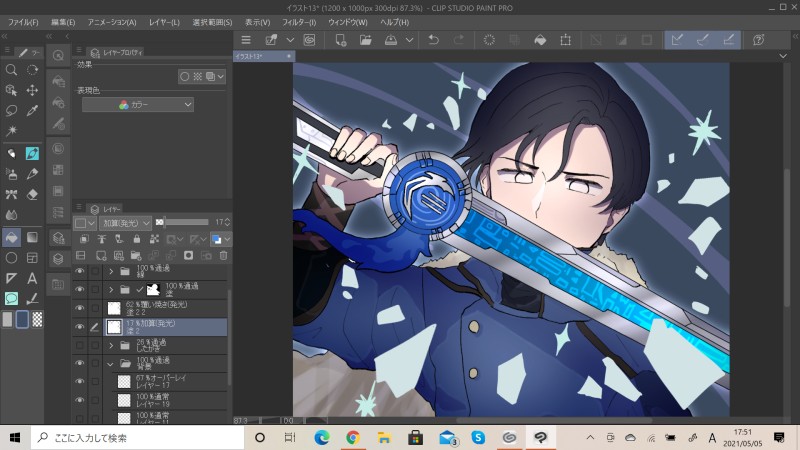800x450 pixels.
Task: Toggle lock layer padlock icon
Action: pyautogui.click(x=137, y=239)
